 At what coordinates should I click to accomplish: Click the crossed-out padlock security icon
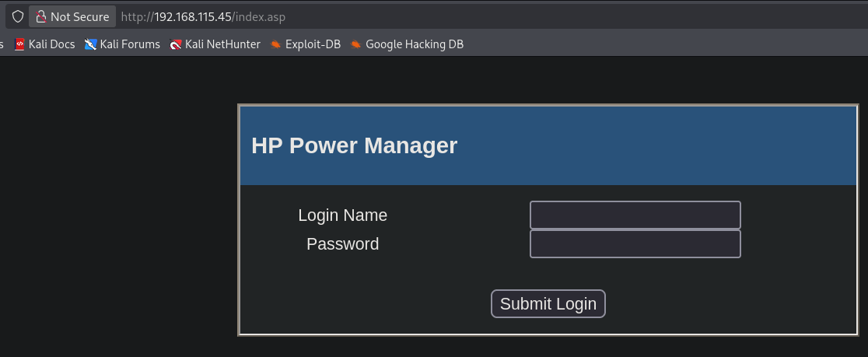click(40, 16)
